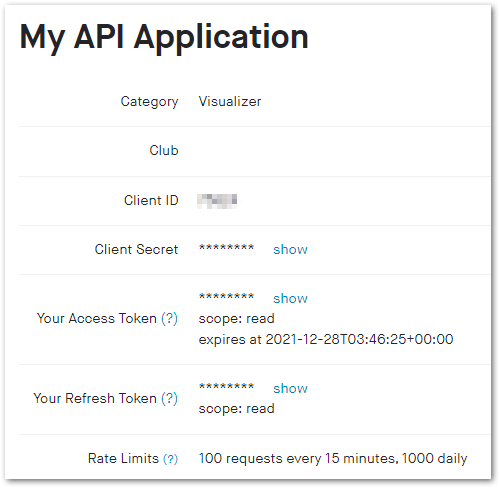The image size is (500, 488).
Task: Select the Visualizer category value
Action: 230,101
